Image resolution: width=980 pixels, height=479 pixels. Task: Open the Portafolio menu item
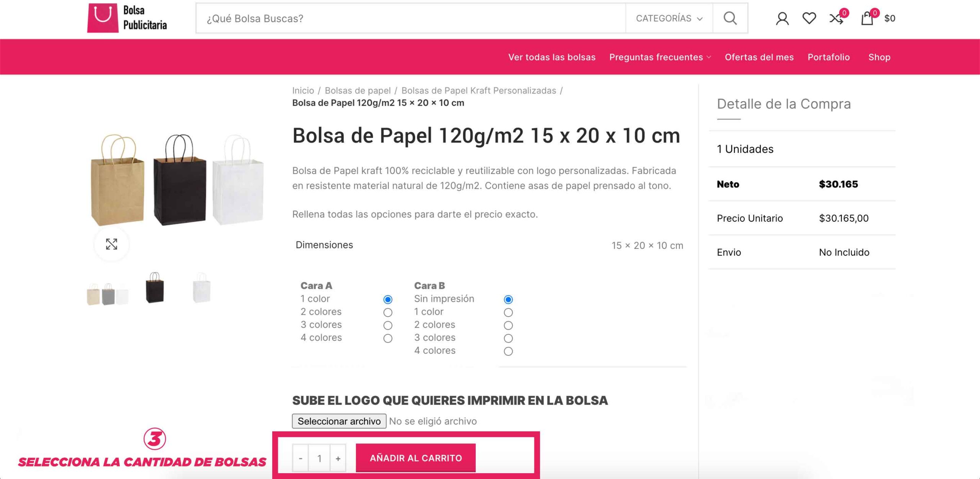[829, 57]
